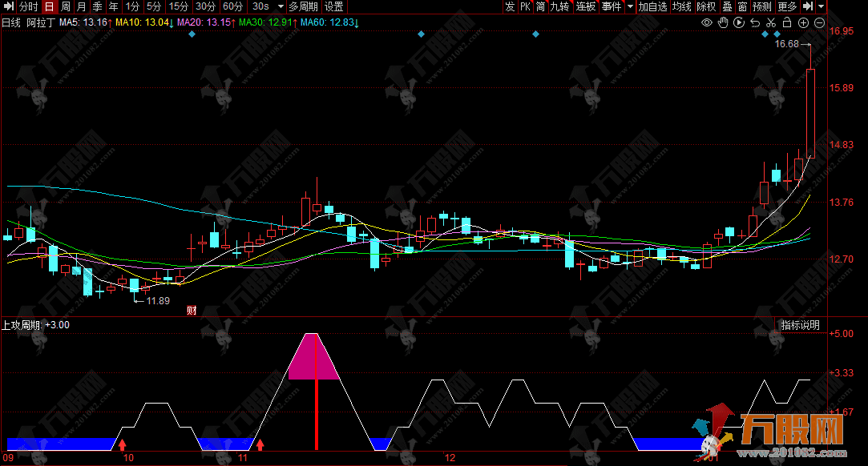
Task: Toggle 除权 ex-rights adjustment
Action: [706, 6]
